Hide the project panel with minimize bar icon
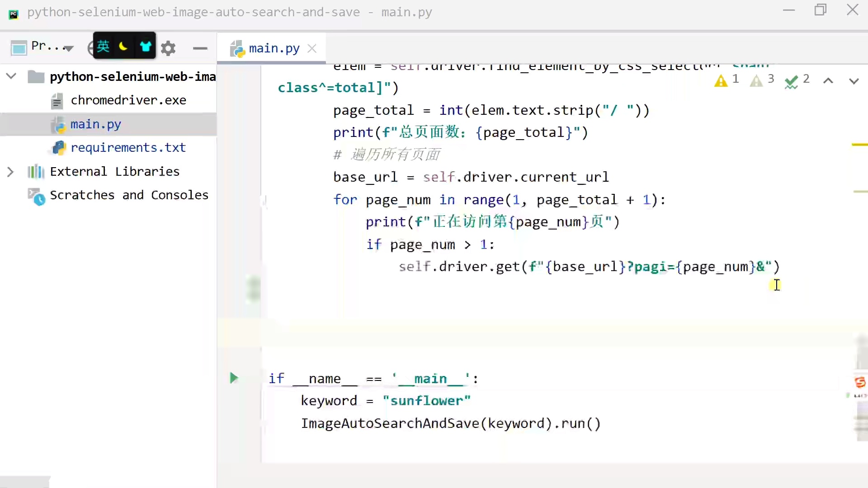The height and width of the screenshot is (488, 868). click(200, 49)
